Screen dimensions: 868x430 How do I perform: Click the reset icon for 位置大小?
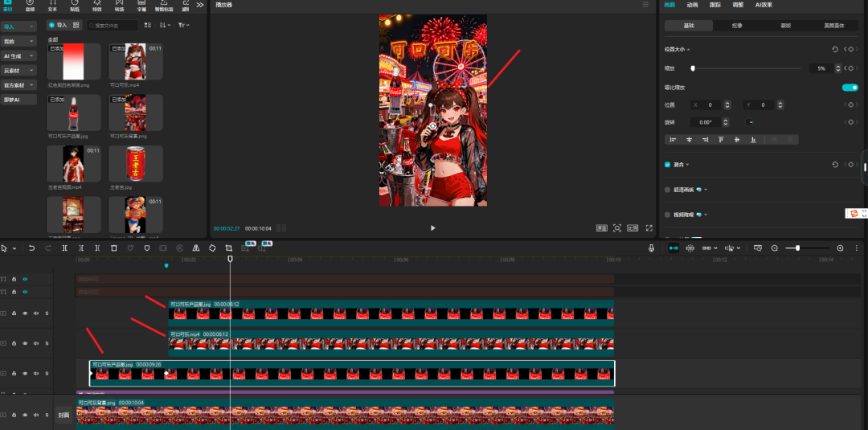pyautogui.click(x=834, y=49)
